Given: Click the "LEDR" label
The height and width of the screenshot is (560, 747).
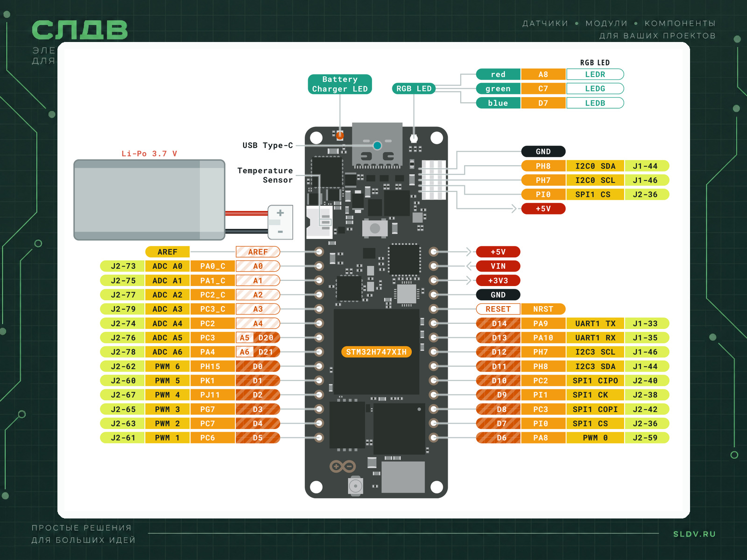Looking at the screenshot, I should pos(595,74).
